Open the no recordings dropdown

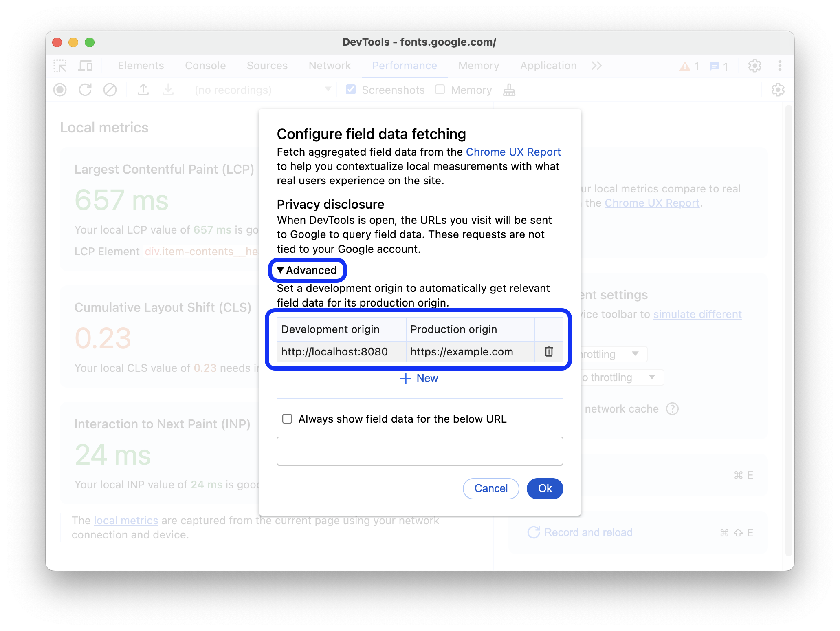tap(329, 90)
